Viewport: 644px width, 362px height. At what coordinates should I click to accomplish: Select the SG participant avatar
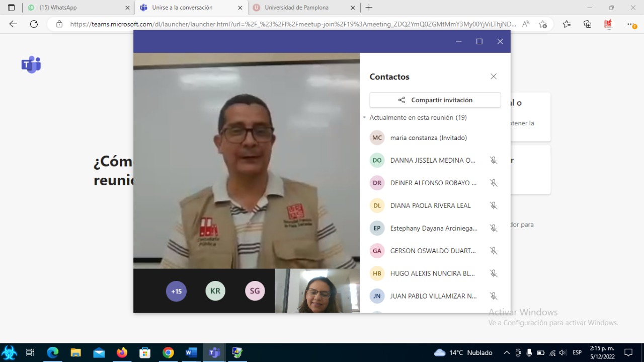[x=255, y=291]
